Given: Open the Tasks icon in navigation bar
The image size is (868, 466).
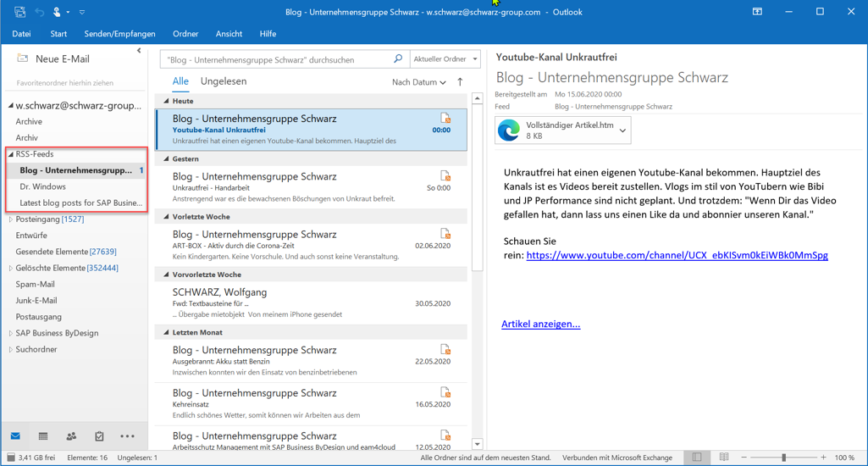Looking at the screenshot, I should tap(99, 436).
